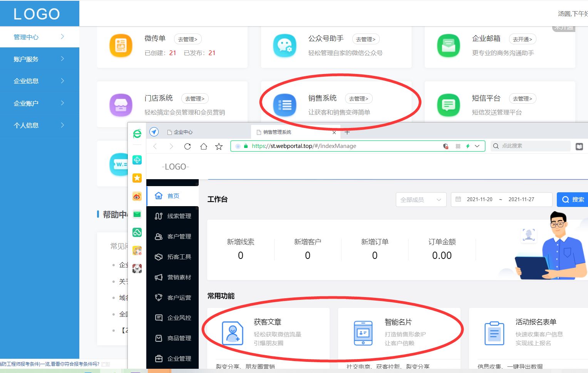Image resolution: width=588 pixels, height=373 pixels.
Task: Open the 智能名片 card icon
Action: (x=363, y=333)
